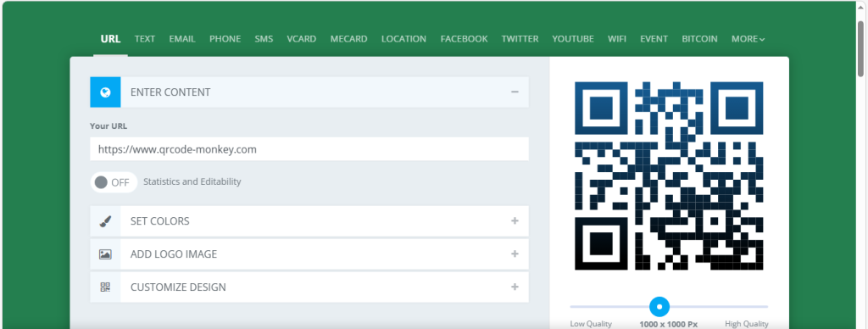
Task: Click the globe icon beside Enter Content
Action: click(105, 92)
